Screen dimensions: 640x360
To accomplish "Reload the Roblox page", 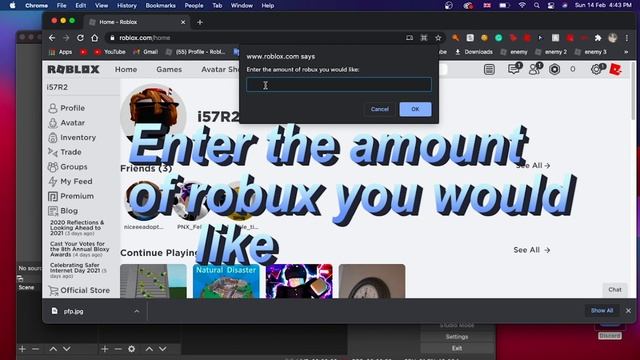I will [80, 38].
